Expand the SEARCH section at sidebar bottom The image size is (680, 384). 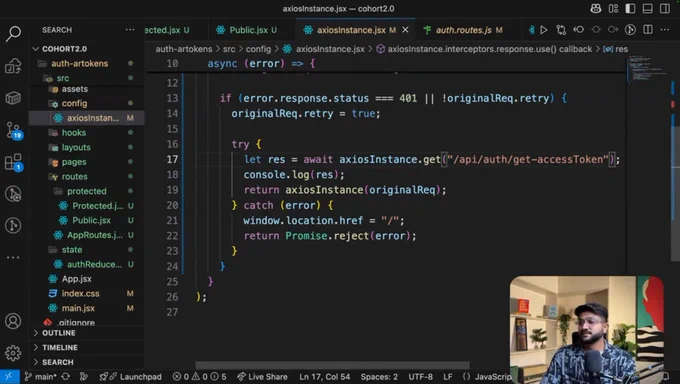coord(87,362)
